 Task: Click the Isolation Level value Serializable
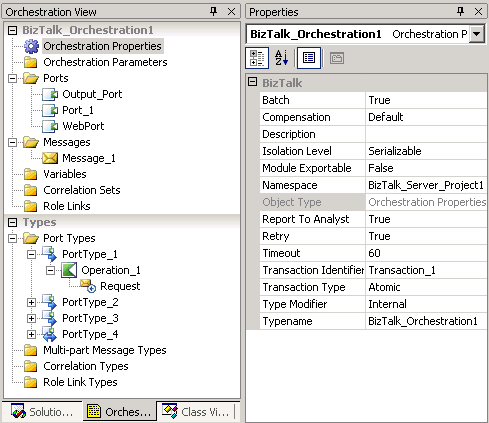point(426,151)
